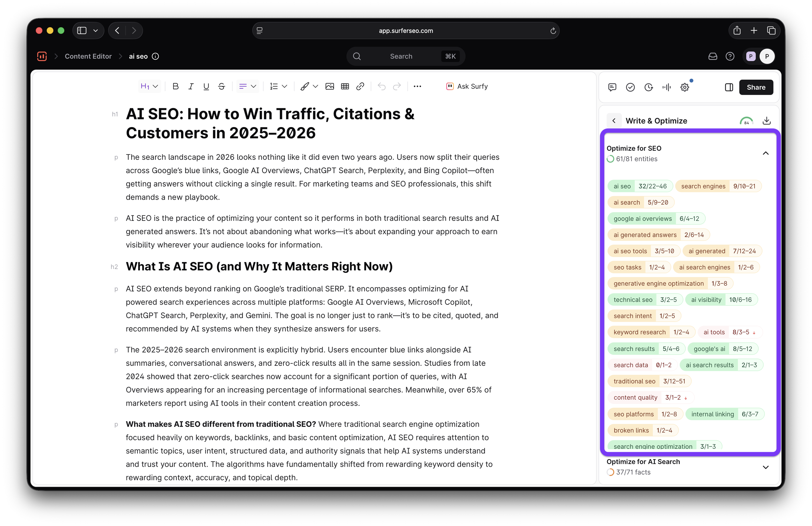Open Ask Surfy assistant
Viewport: 812px width, 526px height.
click(x=467, y=86)
